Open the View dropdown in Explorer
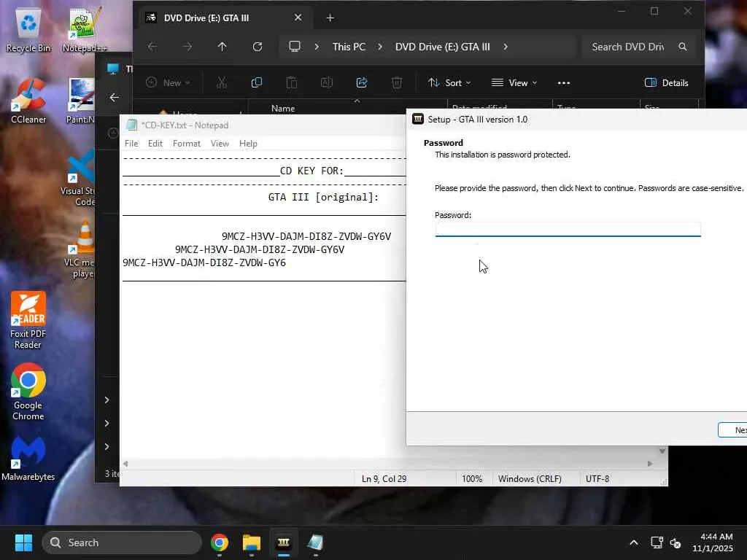Viewport: 747px width, 560px height. (x=514, y=83)
